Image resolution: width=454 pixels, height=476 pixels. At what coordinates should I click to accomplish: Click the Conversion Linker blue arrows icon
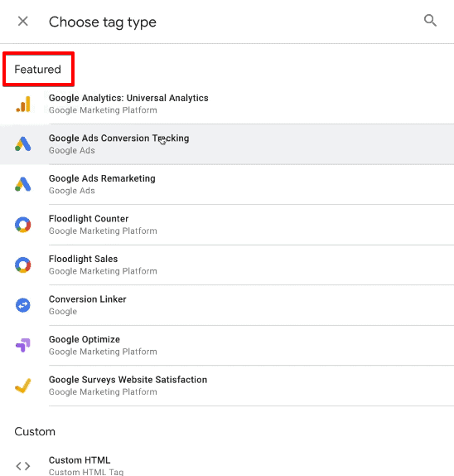(23, 305)
